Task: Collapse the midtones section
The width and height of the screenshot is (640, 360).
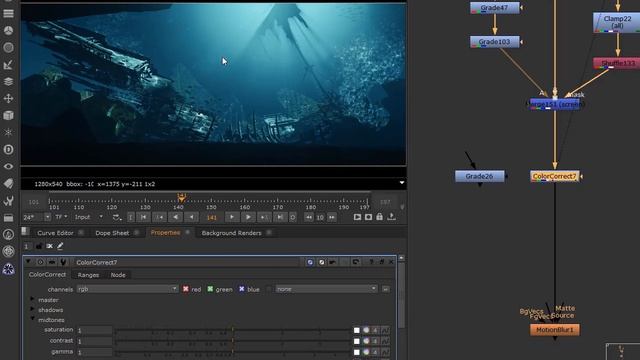Action: tap(32, 319)
